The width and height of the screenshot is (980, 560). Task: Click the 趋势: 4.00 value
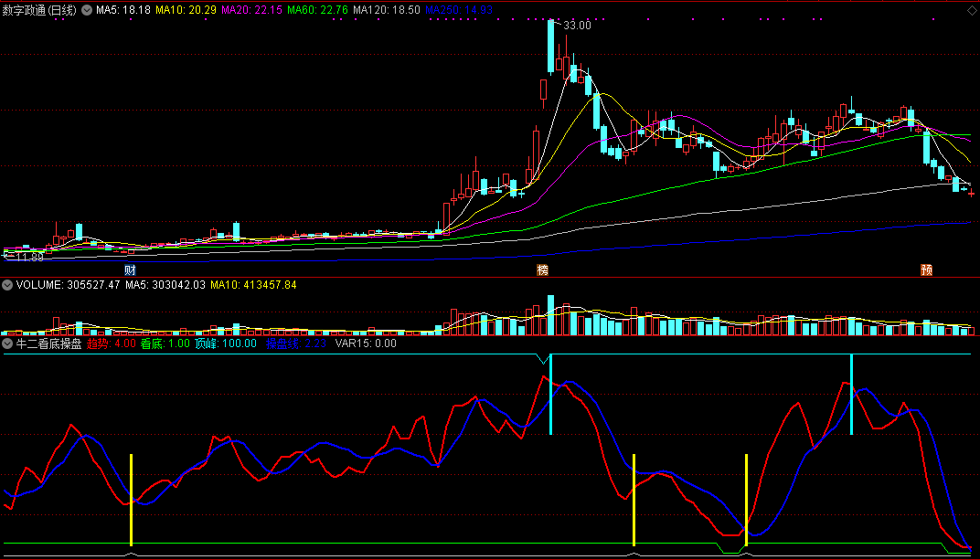[x=112, y=343]
